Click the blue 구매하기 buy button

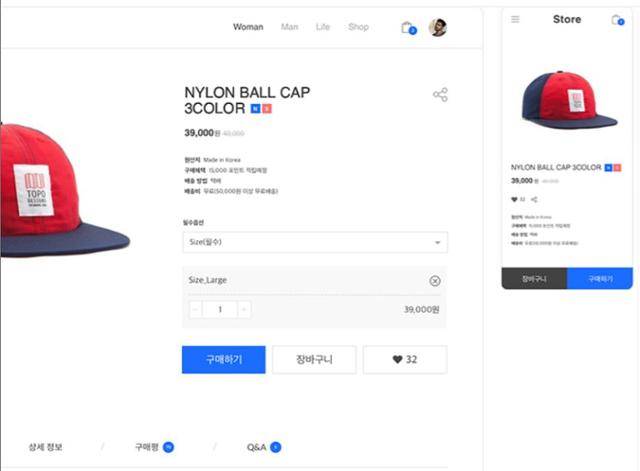point(223,360)
